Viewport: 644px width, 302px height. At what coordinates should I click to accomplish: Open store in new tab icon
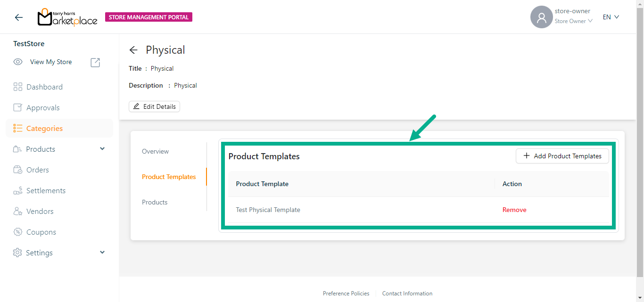(95, 62)
